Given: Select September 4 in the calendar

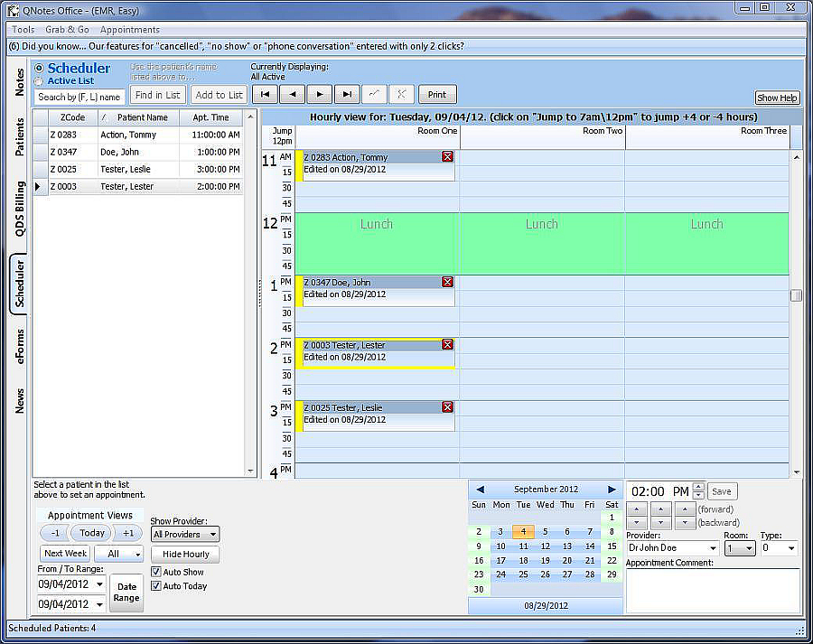Looking at the screenshot, I should click(x=523, y=531).
